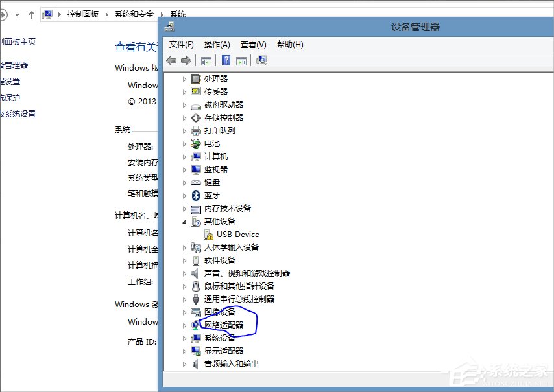Viewport: 554px width, 392px height.
Task: Select the 蓝牙 (Bluetooth) device icon
Action: click(x=197, y=195)
